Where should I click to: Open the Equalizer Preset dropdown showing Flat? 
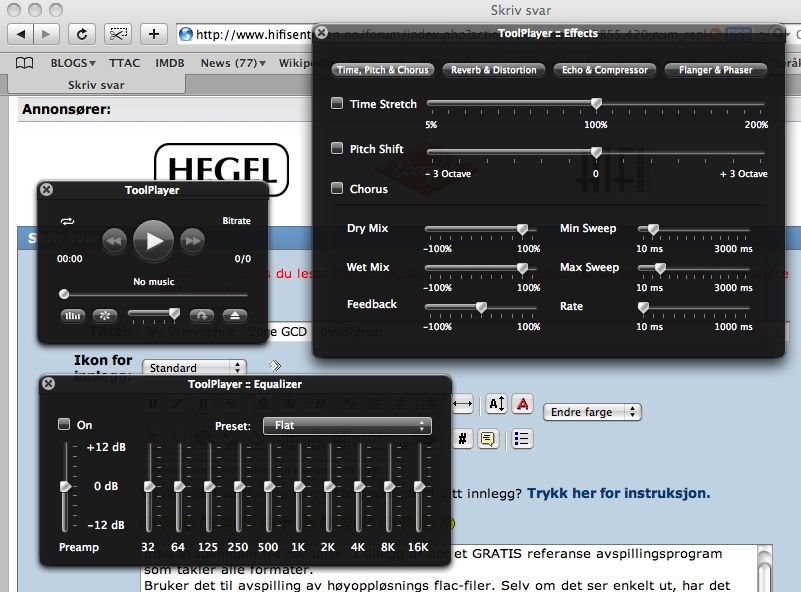(347, 426)
